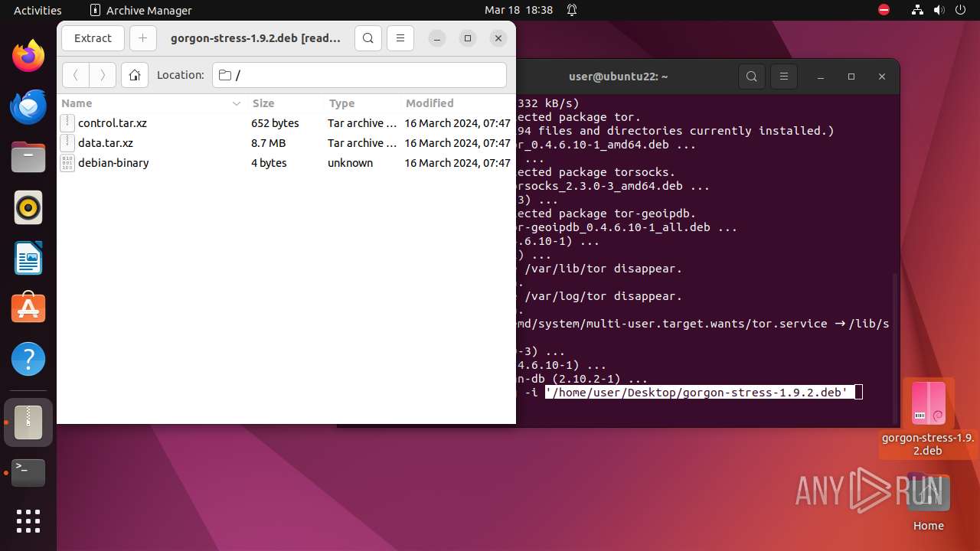
Task: Open LibreOffice Writer from dock
Action: tap(28, 258)
